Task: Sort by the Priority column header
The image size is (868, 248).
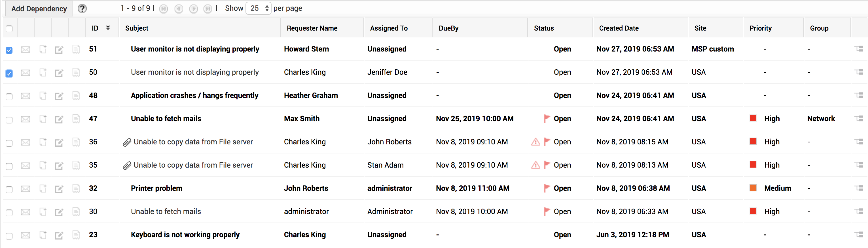Action: click(x=760, y=28)
